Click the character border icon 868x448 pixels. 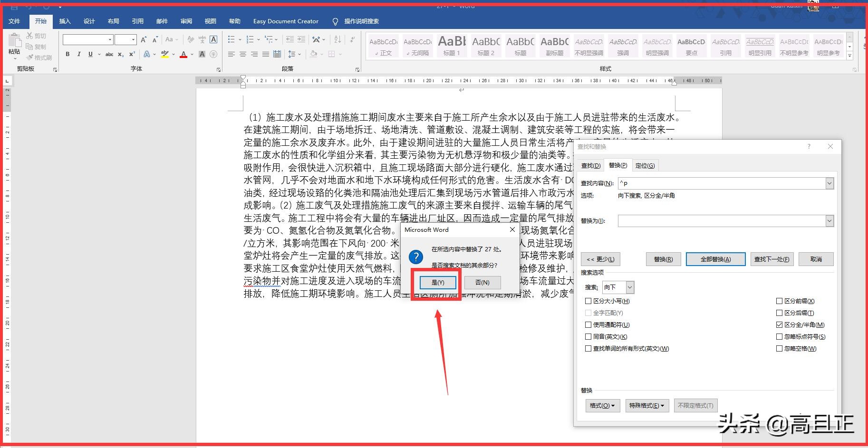coord(213,39)
